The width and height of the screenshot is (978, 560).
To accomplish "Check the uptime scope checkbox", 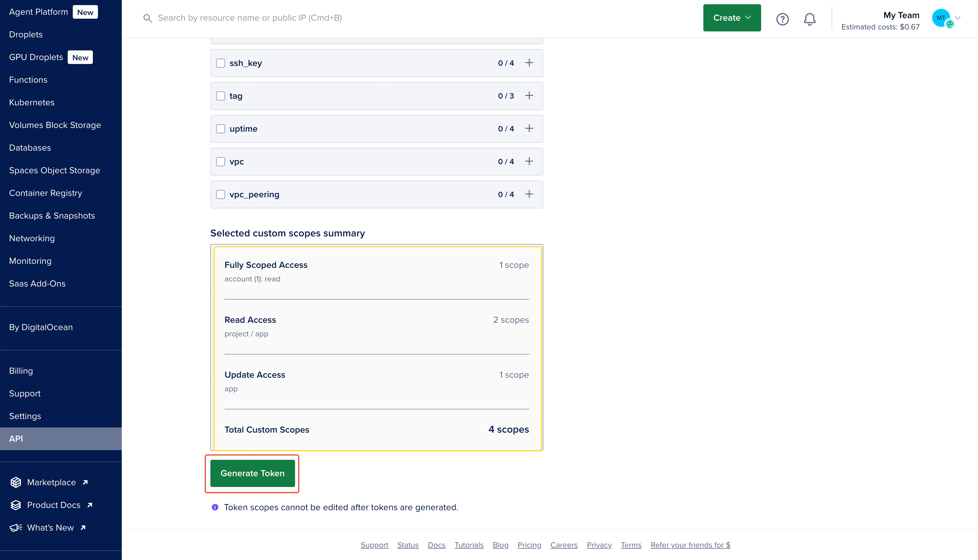I will 220,129.
